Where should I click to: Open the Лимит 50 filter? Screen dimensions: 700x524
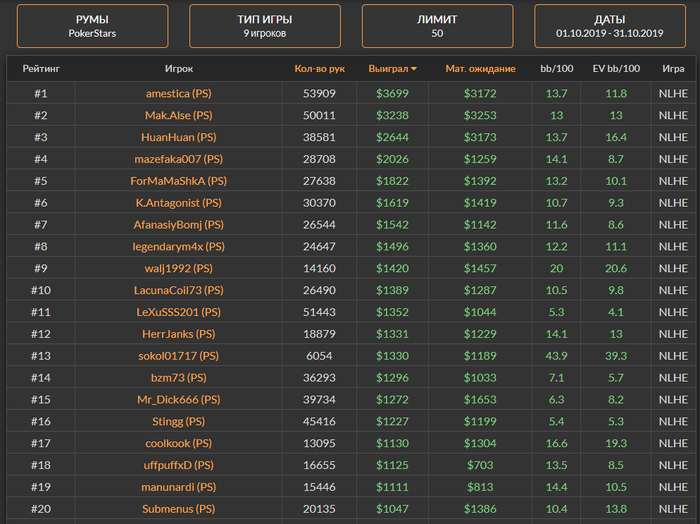point(437,26)
